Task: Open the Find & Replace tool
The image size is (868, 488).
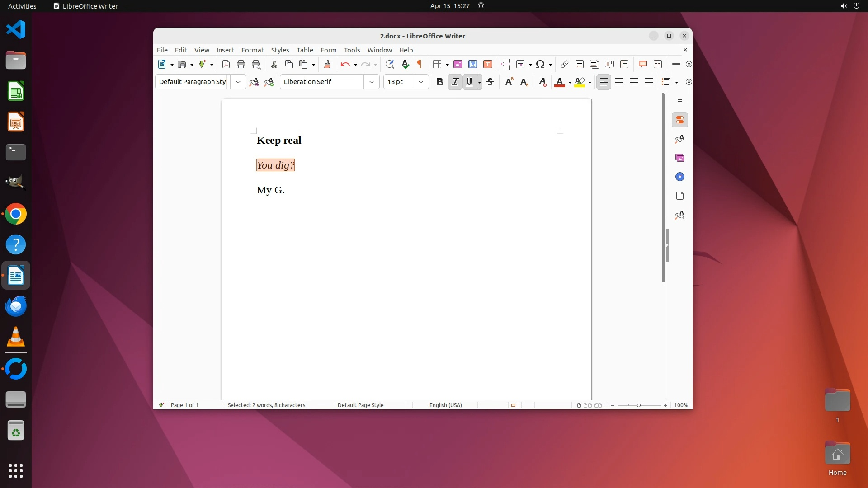Action: click(390, 65)
